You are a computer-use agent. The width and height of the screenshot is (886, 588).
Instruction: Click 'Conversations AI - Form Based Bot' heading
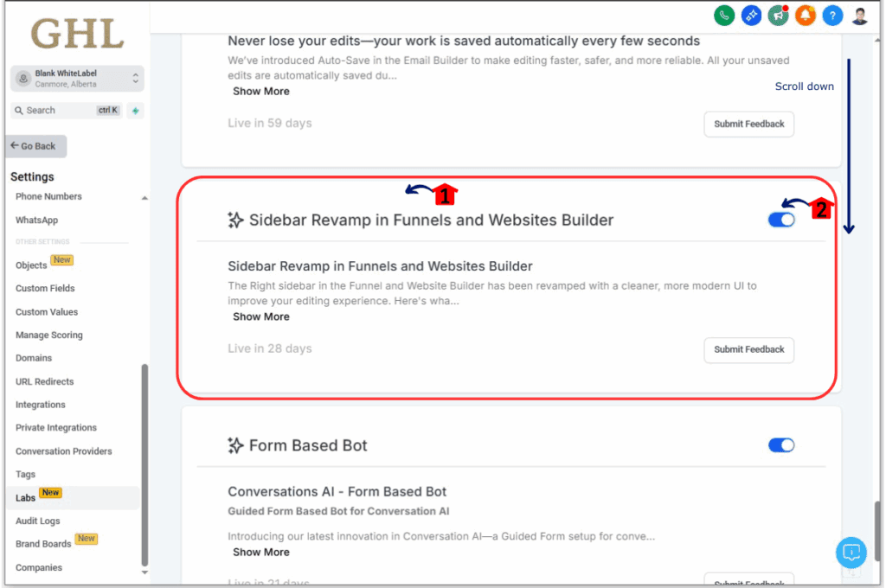tap(337, 492)
